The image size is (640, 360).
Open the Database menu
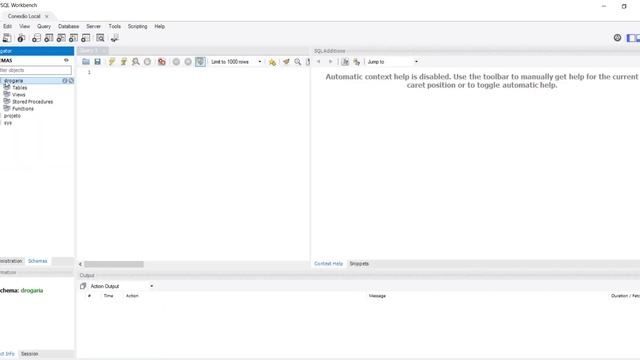pyautogui.click(x=69, y=26)
